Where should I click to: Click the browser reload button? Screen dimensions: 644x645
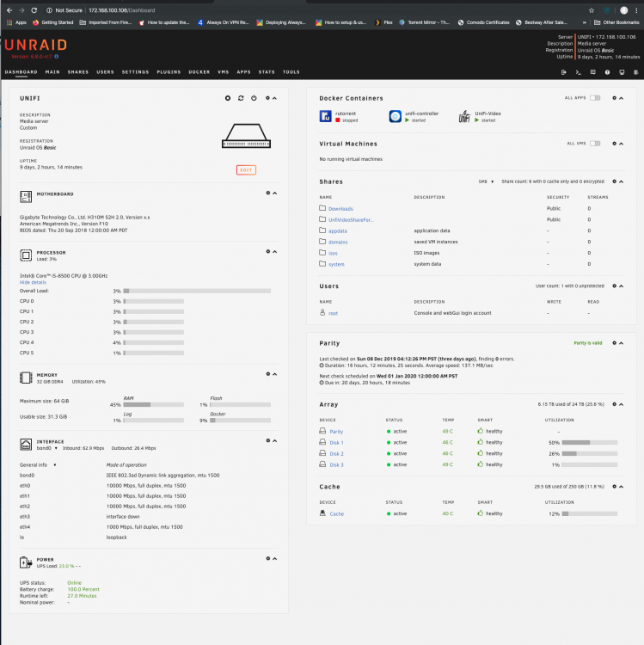(x=34, y=10)
